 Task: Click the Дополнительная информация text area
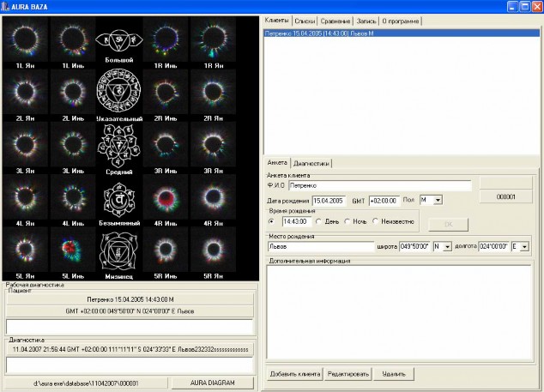point(399,312)
